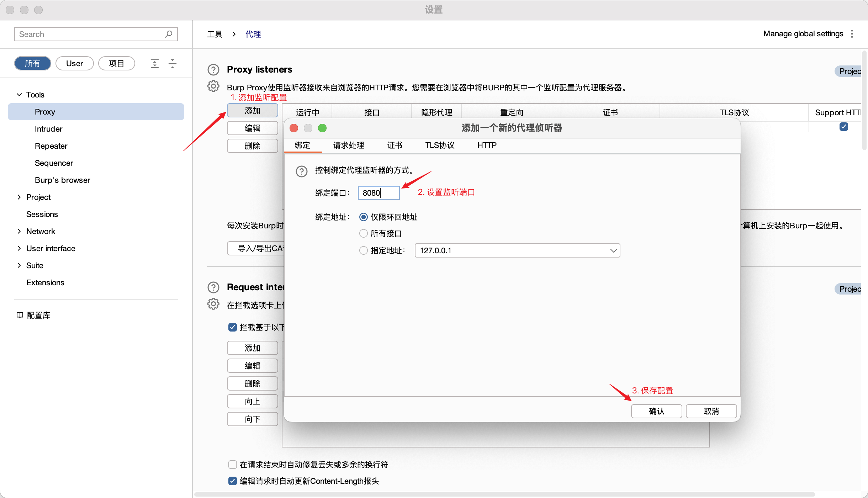The height and width of the screenshot is (498, 868).
Task: Open help for Proxy listeners section
Action: coord(213,69)
